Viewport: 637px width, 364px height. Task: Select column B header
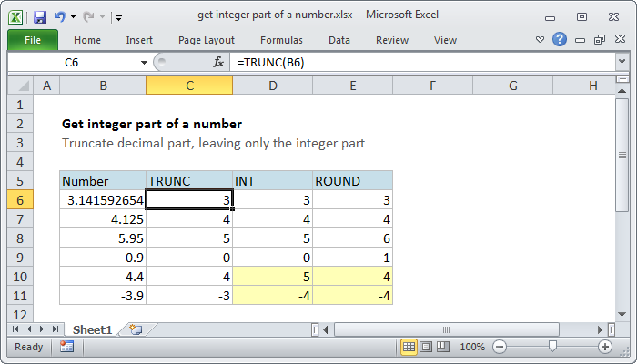pos(103,86)
